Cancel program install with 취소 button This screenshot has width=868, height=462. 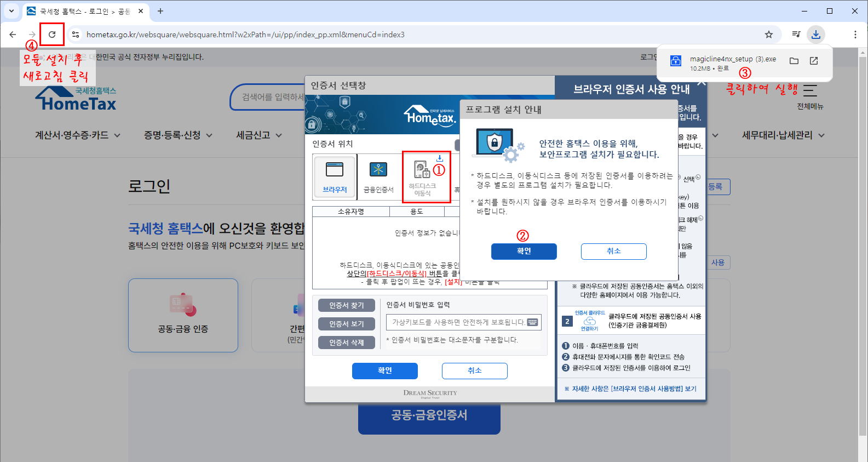tap(614, 251)
